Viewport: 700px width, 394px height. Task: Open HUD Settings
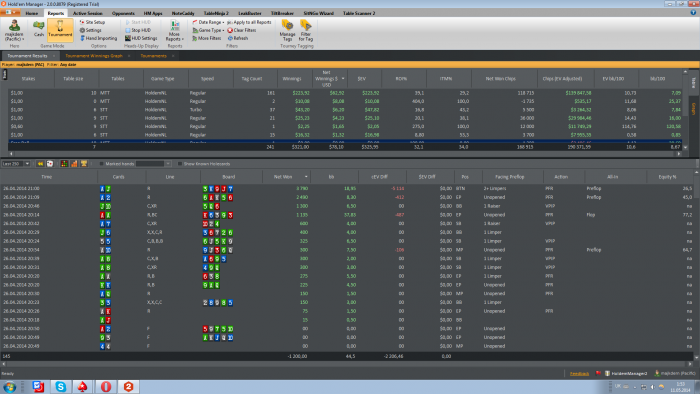click(x=141, y=38)
